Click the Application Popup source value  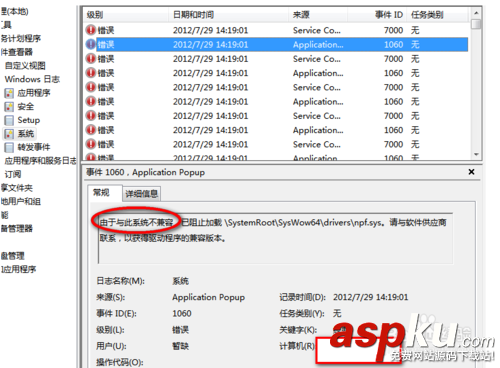click(x=208, y=297)
